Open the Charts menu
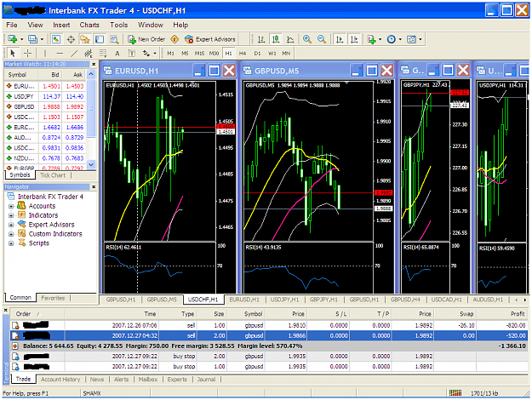The height and width of the screenshot is (400, 532). (89, 25)
